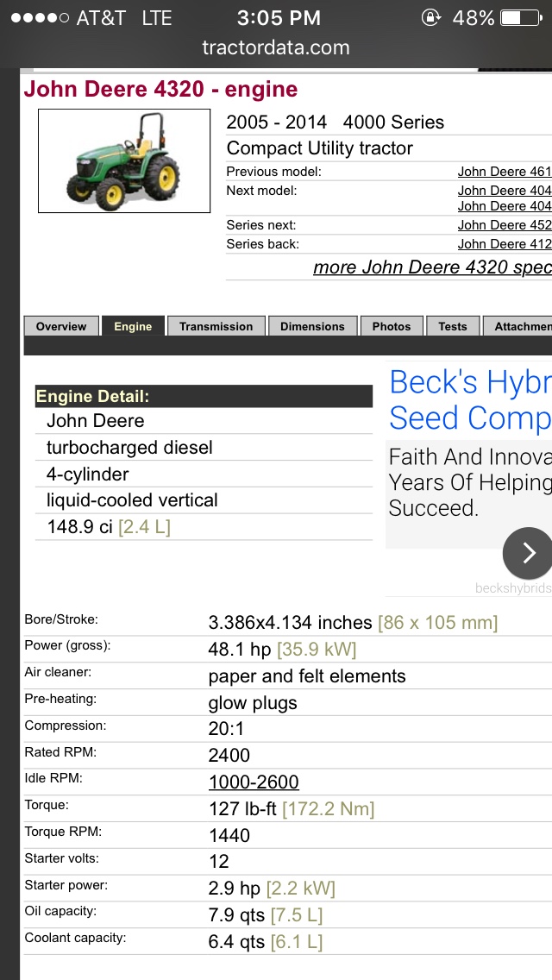This screenshot has height=980, width=552.
Task: Tap the Compact Utility tractor text
Action: point(319,148)
